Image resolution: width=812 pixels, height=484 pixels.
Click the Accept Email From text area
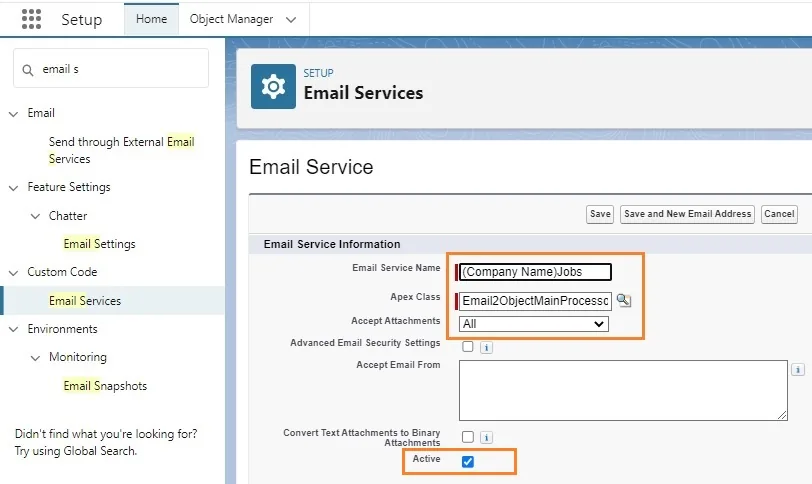pos(623,390)
